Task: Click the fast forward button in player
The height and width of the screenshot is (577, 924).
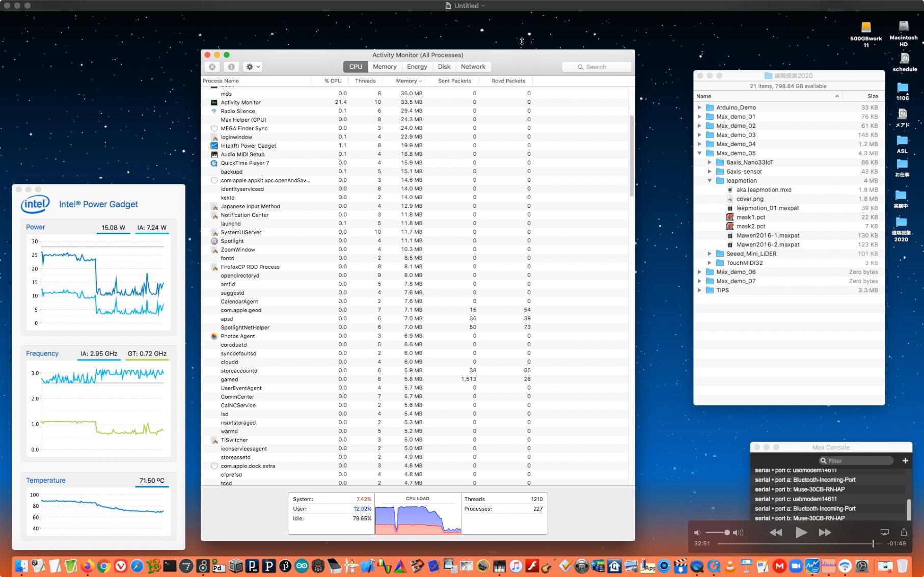Action: click(825, 532)
